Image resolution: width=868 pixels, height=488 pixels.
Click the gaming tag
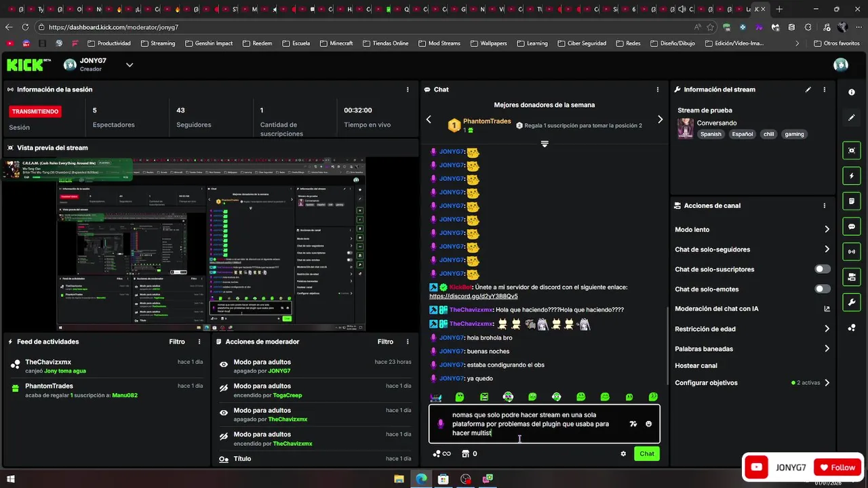coord(794,134)
